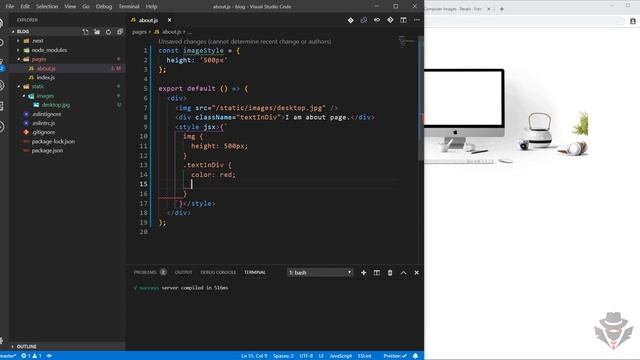Split the terminal panel

[376, 273]
